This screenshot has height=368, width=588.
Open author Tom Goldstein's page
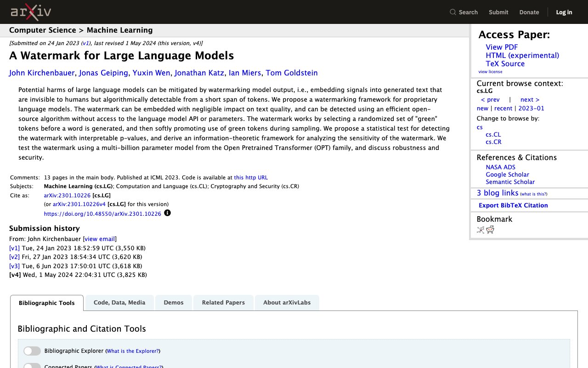292,73
